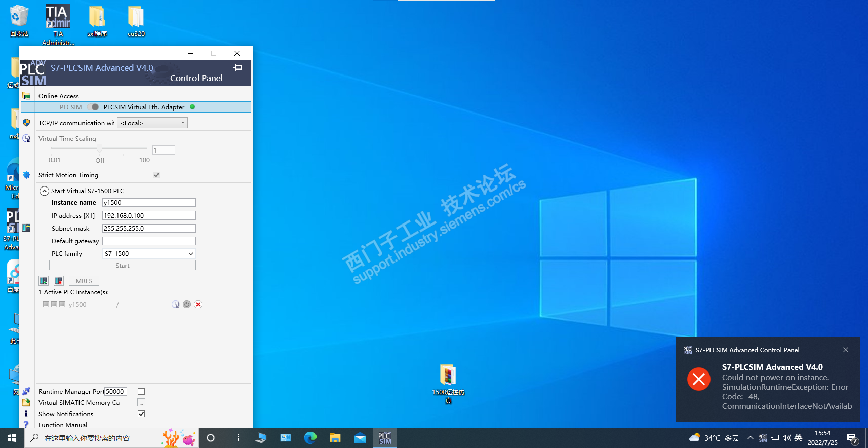Open the Recycle Bin desktop icon
The width and height of the screenshot is (868, 448).
tap(19, 21)
